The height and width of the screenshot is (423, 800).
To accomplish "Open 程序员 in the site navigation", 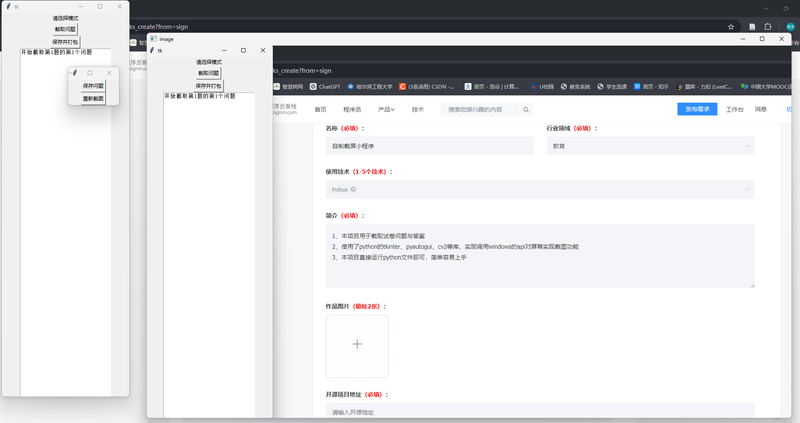I will point(352,110).
